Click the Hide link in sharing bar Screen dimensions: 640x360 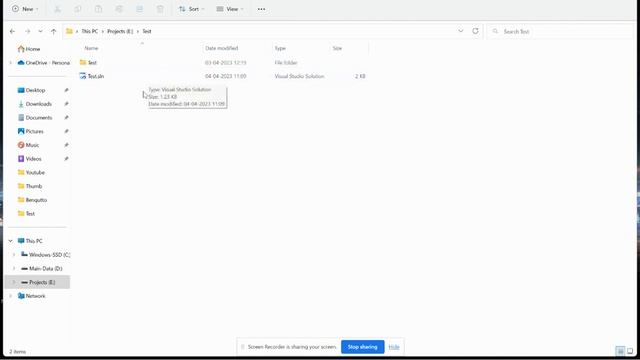click(394, 347)
